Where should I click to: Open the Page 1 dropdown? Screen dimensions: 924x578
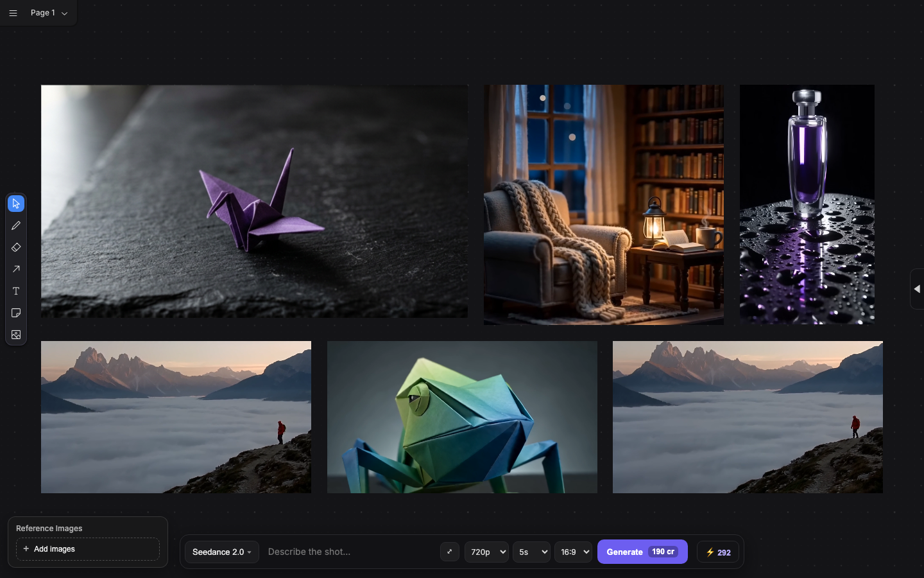tap(49, 13)
